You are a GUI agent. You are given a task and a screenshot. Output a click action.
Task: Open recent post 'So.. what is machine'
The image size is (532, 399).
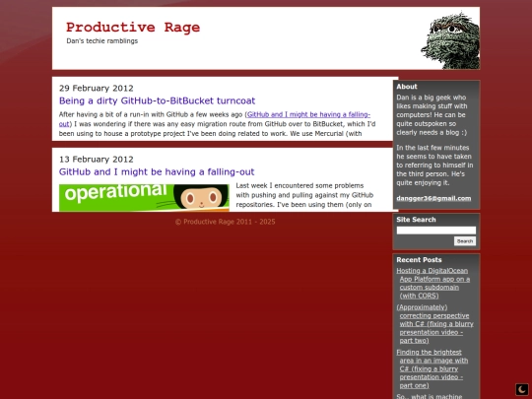coord(430,396)
